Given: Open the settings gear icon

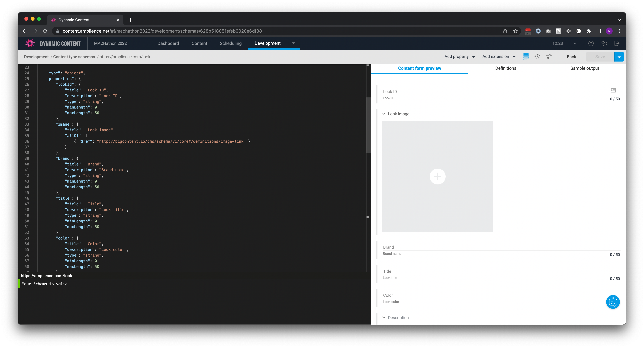Looking at the screenshot, I should click(x=604, y=43).
